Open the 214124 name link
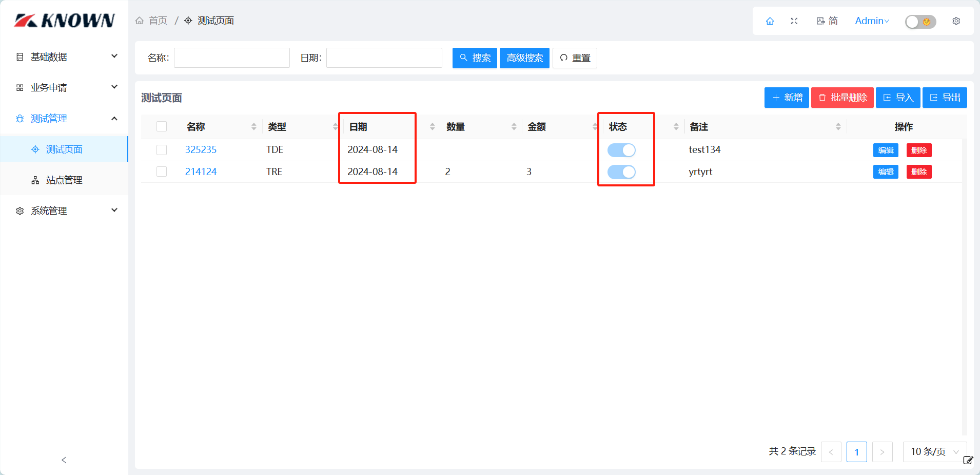 click(201, 172)
